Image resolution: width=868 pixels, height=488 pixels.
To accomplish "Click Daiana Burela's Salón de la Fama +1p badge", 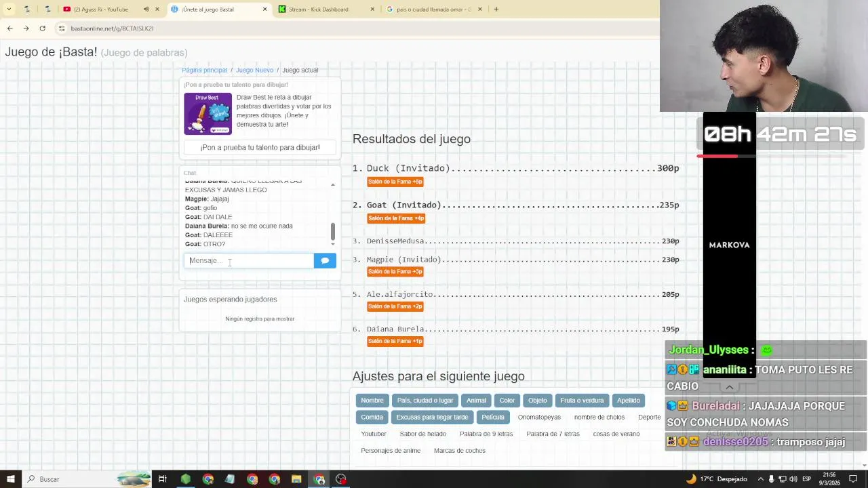I will (x=395, y=342).
